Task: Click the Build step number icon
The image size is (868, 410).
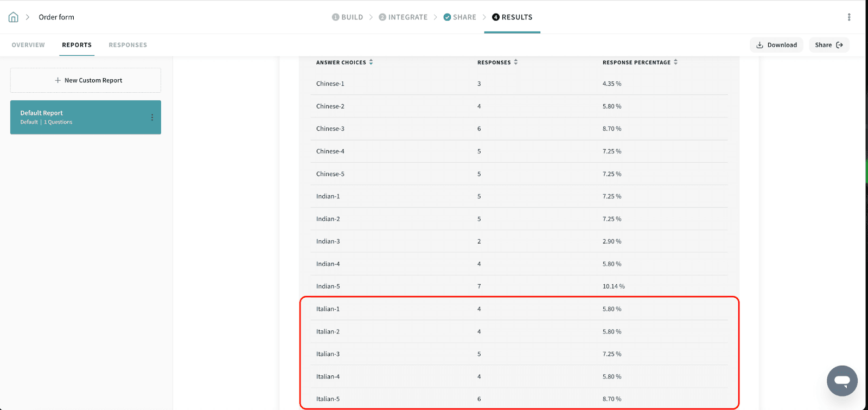Action: coord(335,17)
